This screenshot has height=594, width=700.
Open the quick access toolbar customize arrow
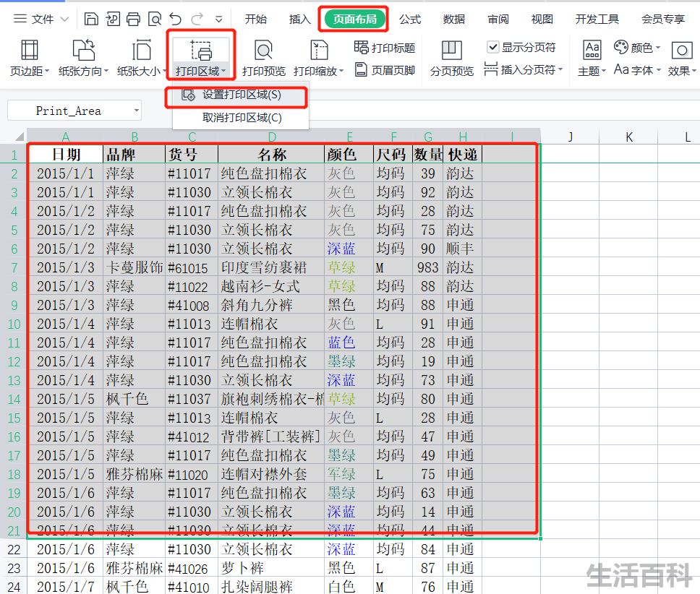tap(218, 20)
